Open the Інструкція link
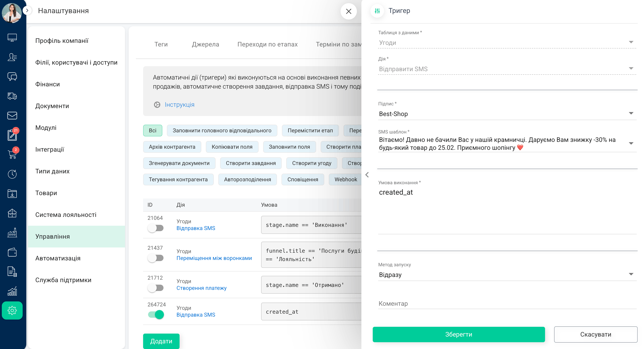Viewport: 644px width, 349px height. coord(179,104)
